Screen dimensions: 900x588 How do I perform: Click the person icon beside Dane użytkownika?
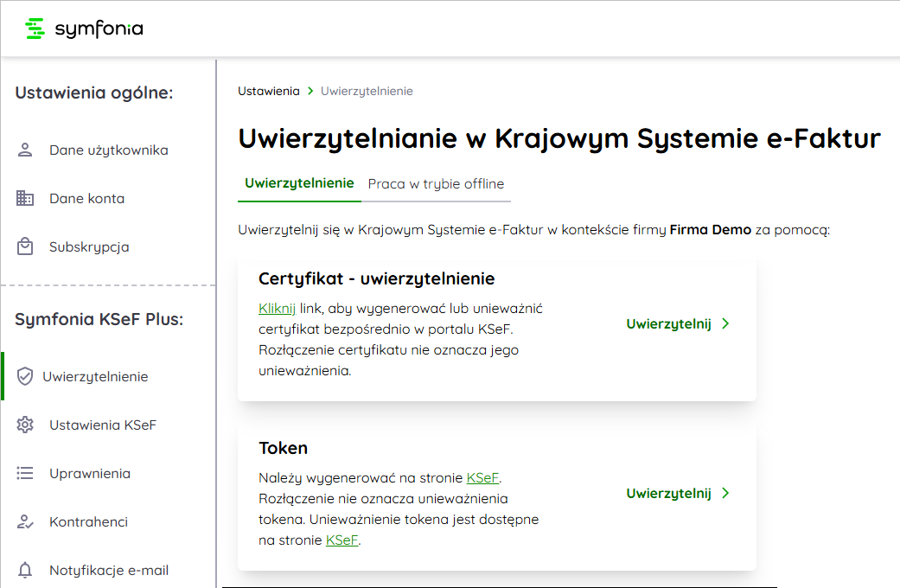[25, 150]
